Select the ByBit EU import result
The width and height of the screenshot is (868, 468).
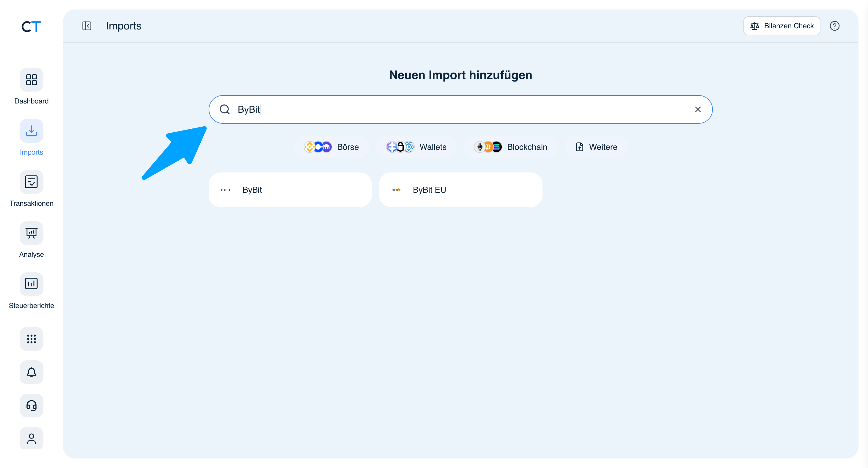point(461,190)
